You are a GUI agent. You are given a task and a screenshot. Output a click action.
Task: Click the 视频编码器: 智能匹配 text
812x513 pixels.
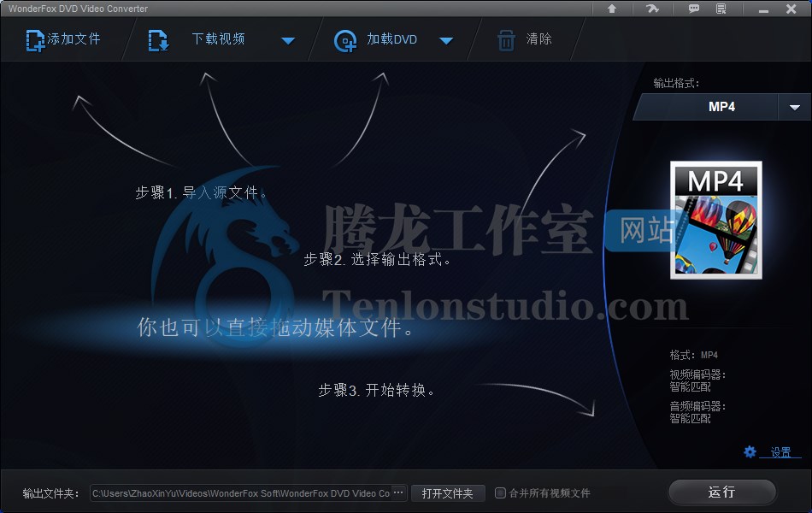point(697,380)
